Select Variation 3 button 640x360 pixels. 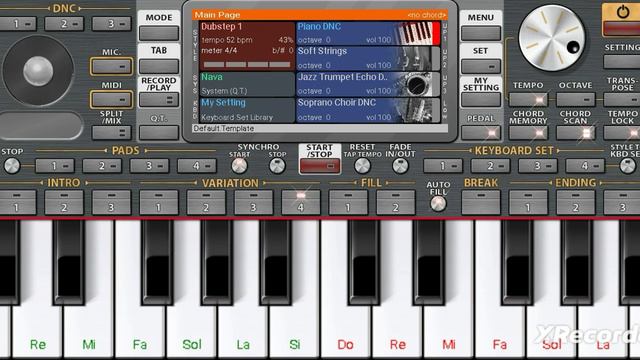click(x=253, y=202)
